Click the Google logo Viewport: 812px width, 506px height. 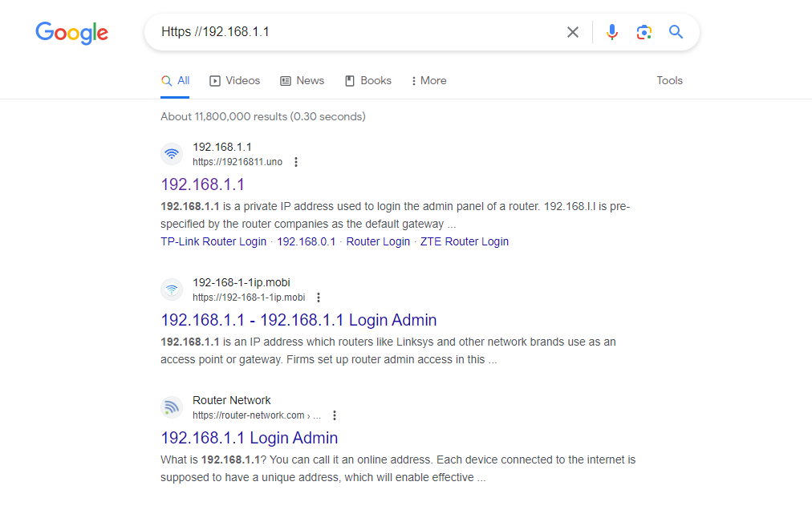click(x=72, y=33)
